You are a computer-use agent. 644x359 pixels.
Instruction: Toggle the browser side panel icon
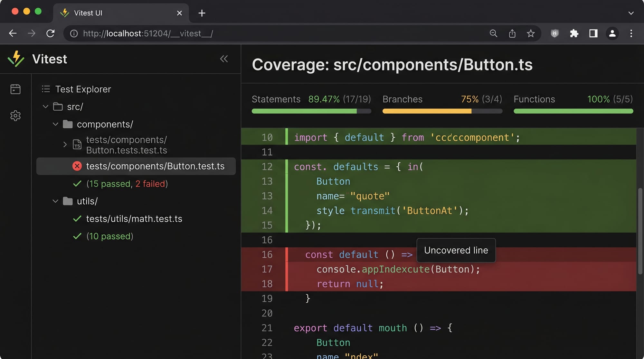593,33
